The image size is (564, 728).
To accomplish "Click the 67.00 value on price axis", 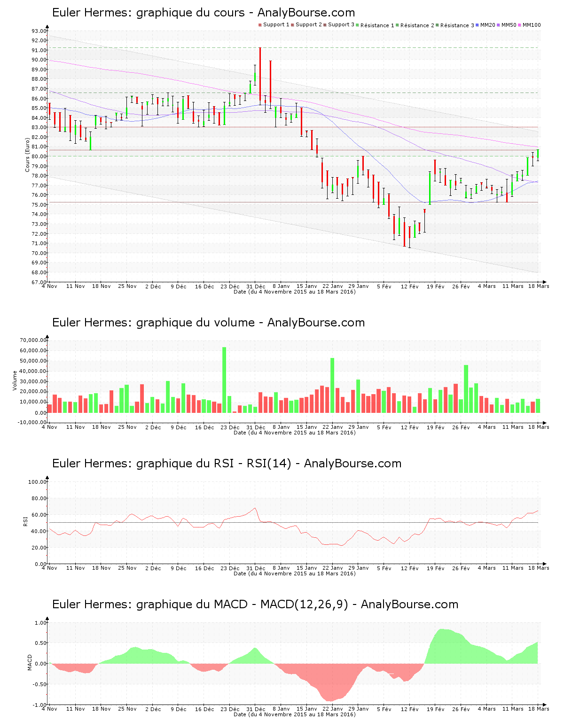I will pyautogui.click(x=39, y=282).
